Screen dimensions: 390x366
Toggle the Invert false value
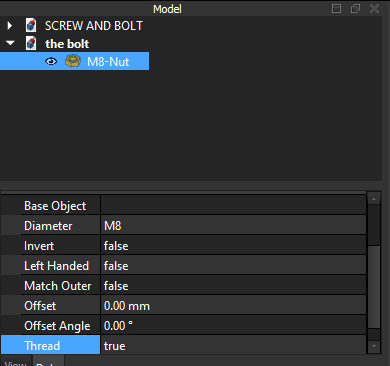pos(233,246)
